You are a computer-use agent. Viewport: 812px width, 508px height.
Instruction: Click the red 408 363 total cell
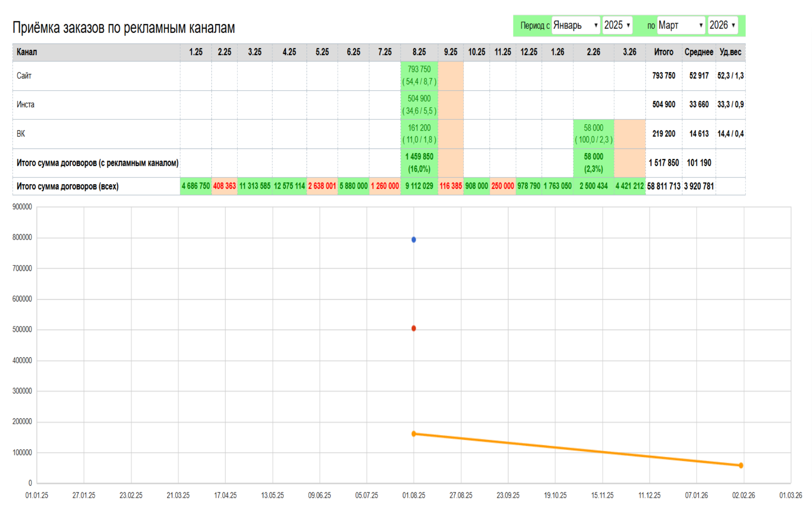point(224,186)
